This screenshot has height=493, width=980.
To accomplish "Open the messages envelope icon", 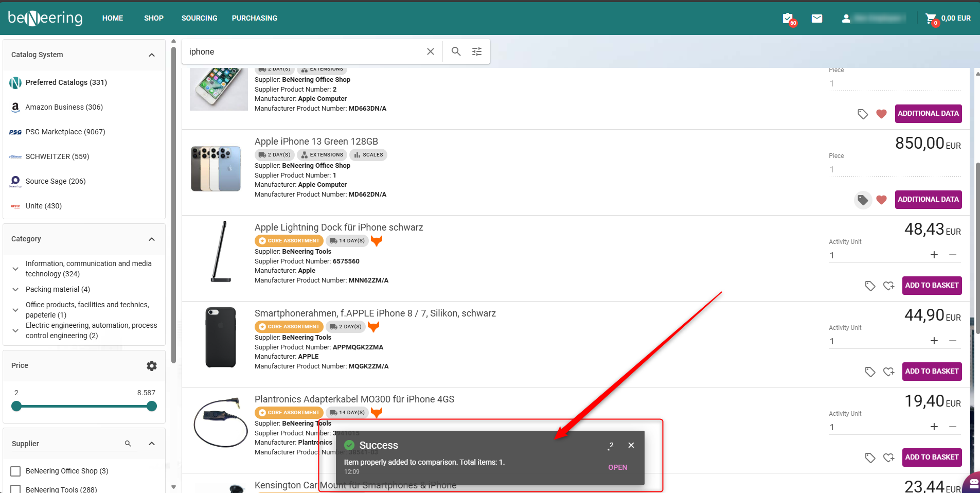I will (x=817, y=19).
